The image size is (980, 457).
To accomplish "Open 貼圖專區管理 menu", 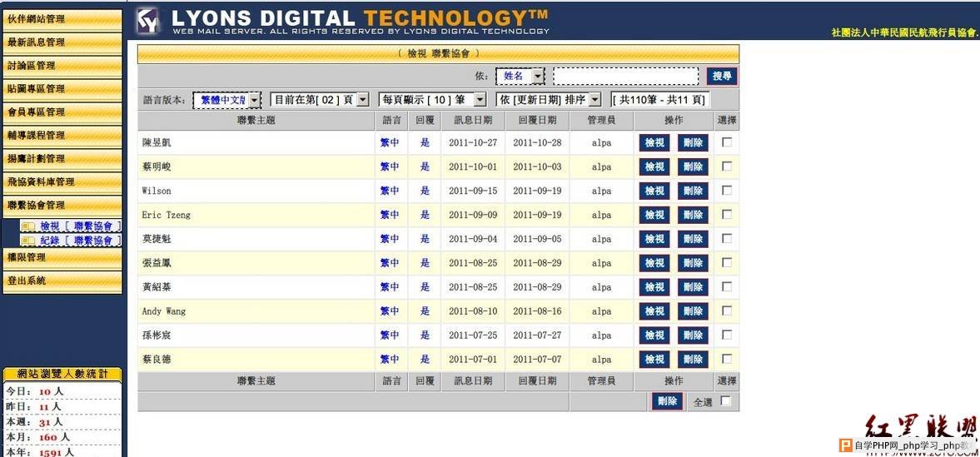I will tap(62, 89).
